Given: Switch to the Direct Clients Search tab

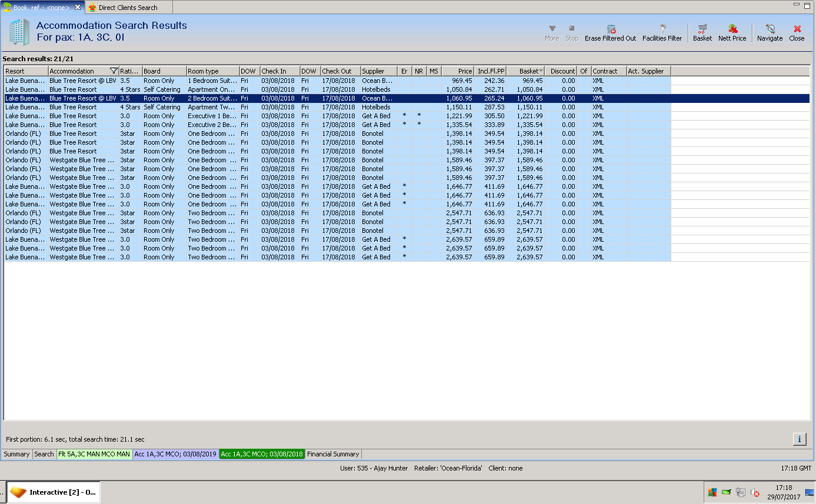Looking at the screenshot, I should [x=128, y=8].
